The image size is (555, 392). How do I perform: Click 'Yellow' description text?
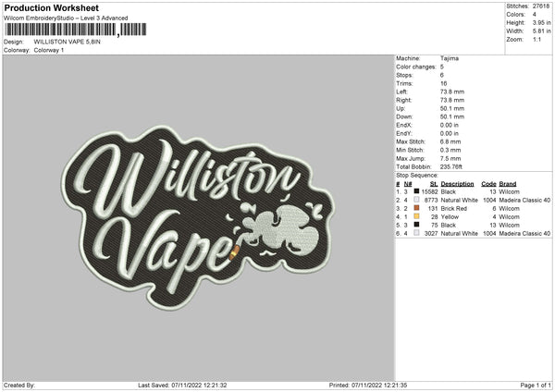[450, 217]
